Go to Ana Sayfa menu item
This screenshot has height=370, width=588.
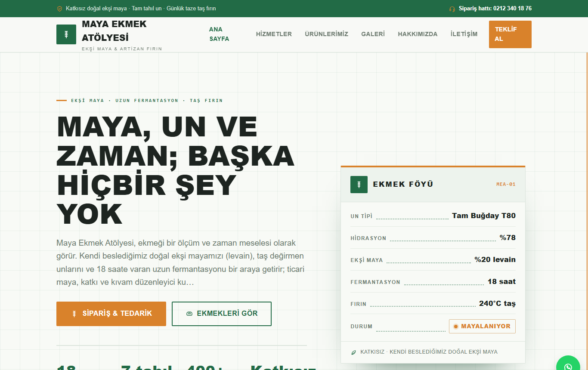click(x=219, y=34)
